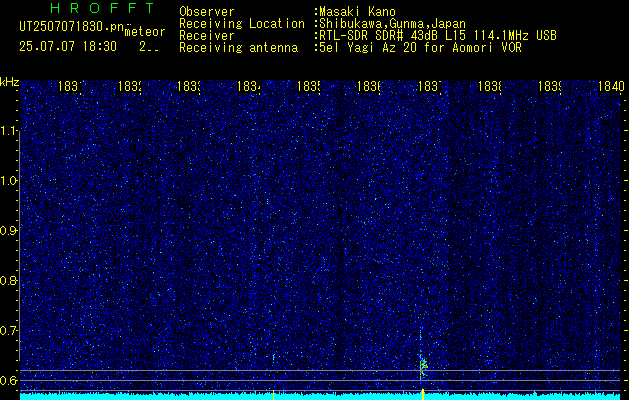Click the 1837 time axis label
629x400 pixels.
pyautogui.click(x=429, y=87)
